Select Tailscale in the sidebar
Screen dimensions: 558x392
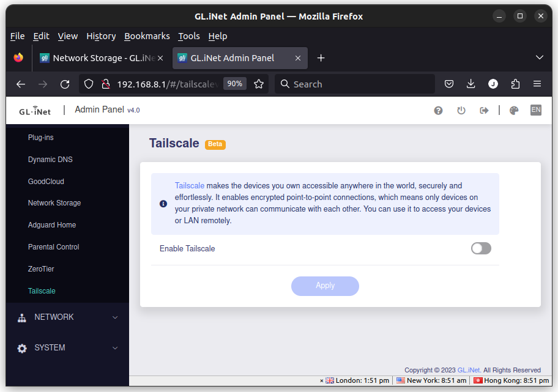click(42, 291)
